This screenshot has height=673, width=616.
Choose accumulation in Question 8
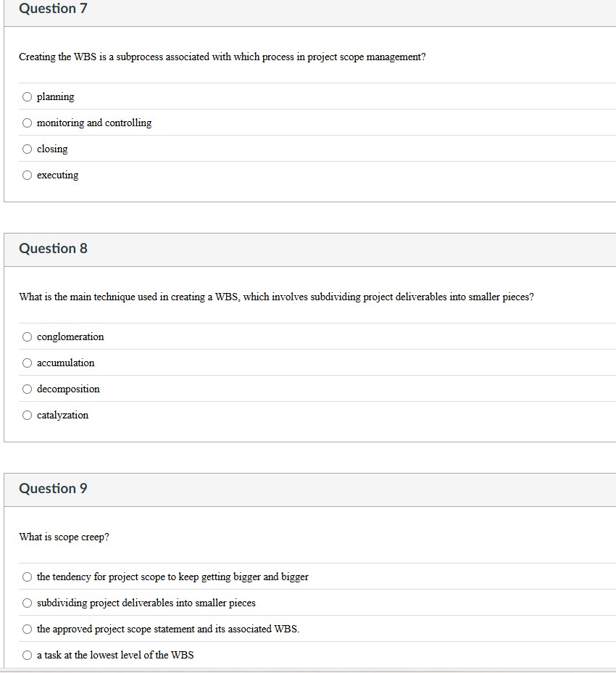[x=27, y=362]
